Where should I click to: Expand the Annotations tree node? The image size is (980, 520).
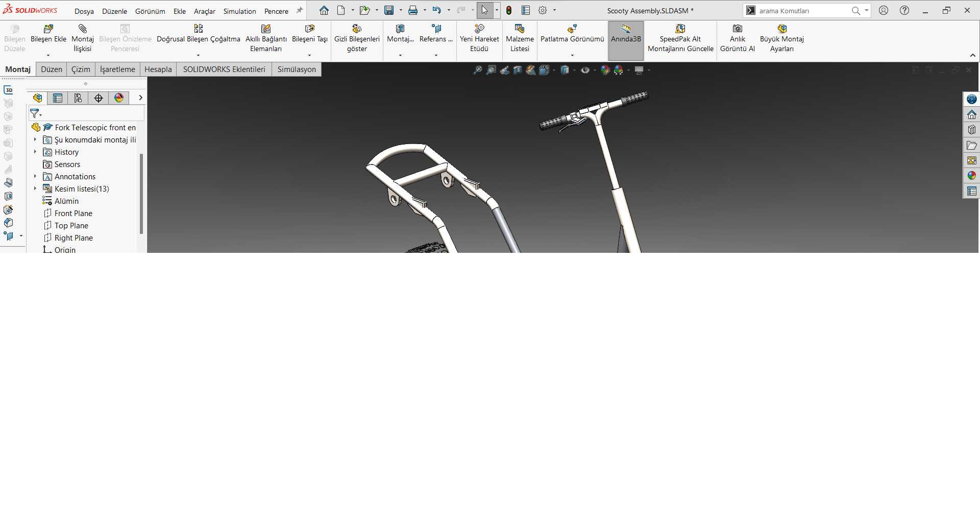point(35,176)
